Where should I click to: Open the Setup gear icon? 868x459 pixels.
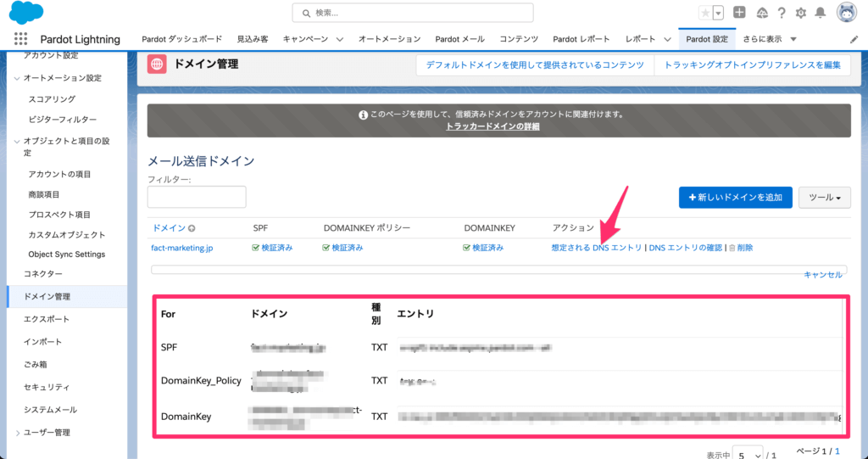coord(800,13)
